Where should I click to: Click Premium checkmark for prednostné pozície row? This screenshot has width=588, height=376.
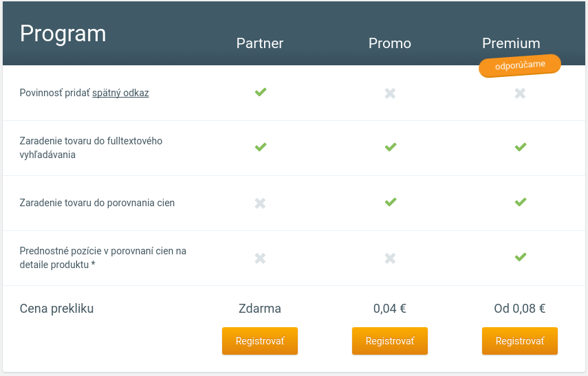point(520,257)
